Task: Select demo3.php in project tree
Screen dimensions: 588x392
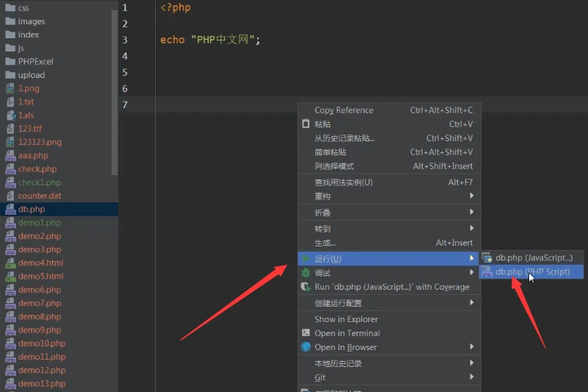Action: pyautogui.click(x=40, y=249)
